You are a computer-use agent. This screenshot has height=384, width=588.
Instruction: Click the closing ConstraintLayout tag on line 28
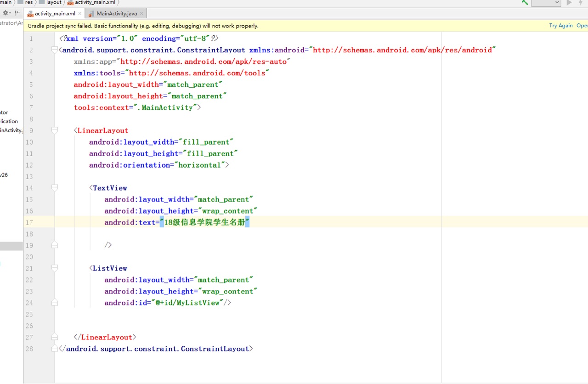tap(156, 349)
